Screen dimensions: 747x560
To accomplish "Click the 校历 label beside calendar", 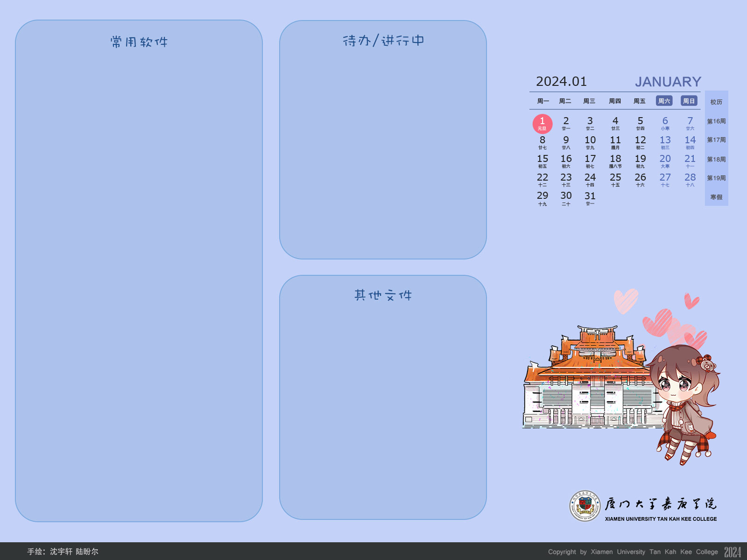I will 716,102.
